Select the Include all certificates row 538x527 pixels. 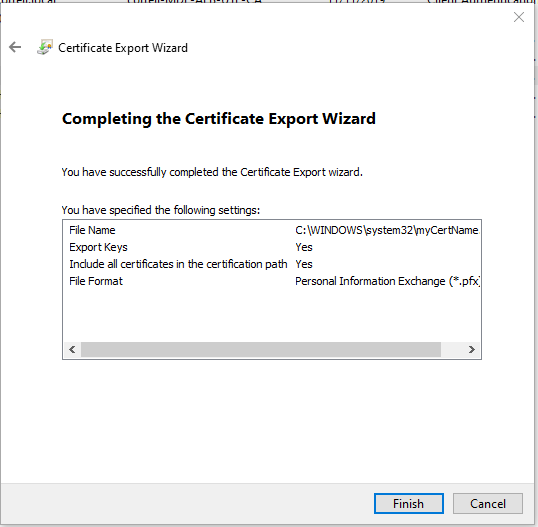point(178,264)
